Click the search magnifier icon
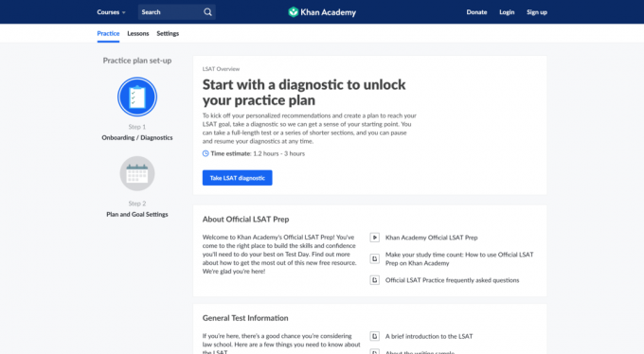Image resolution: width=644 pixels, height=354 pixels. 207,12
